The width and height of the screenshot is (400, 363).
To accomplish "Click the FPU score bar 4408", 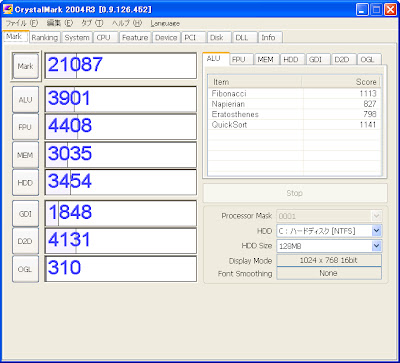I will [121, 127].
